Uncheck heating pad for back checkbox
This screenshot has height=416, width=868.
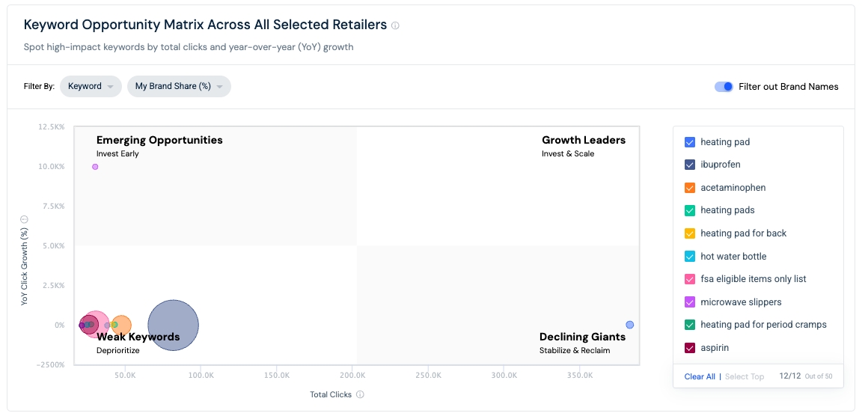click(x=690, y=233)
